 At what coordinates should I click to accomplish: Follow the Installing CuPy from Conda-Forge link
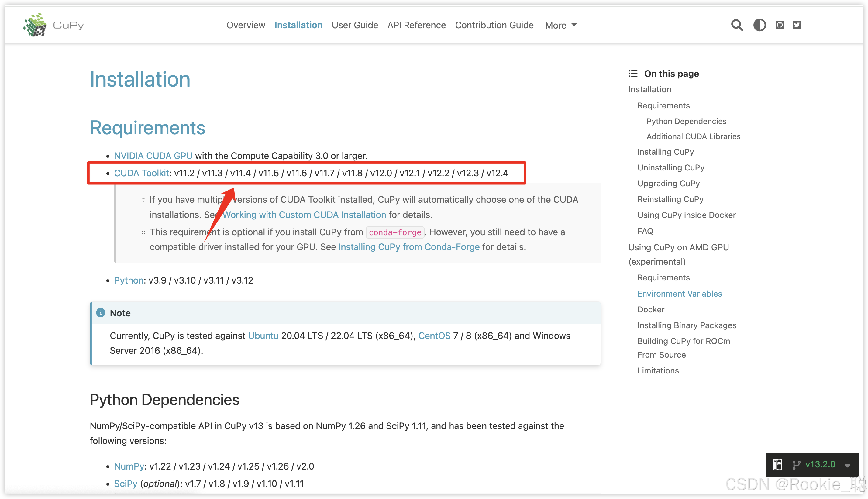[x=409, y=247]
